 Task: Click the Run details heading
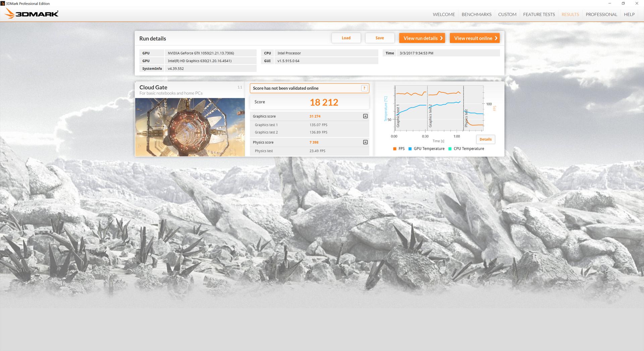153,39
